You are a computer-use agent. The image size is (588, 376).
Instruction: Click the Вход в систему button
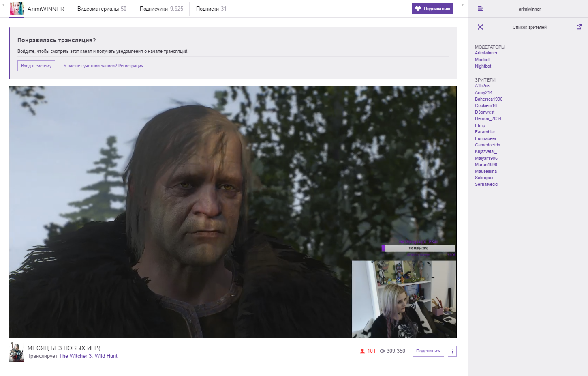[x=36, y=66]
